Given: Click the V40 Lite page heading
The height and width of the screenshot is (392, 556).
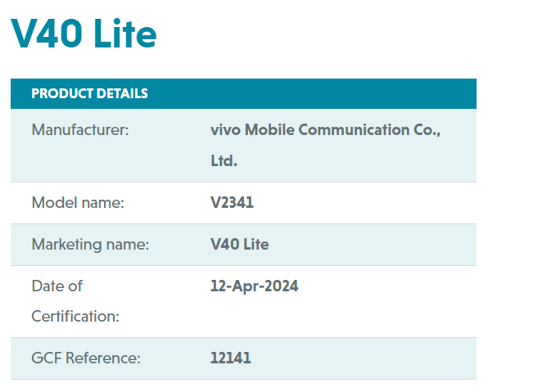Looking at the screenshot, I should click(84, 34).
